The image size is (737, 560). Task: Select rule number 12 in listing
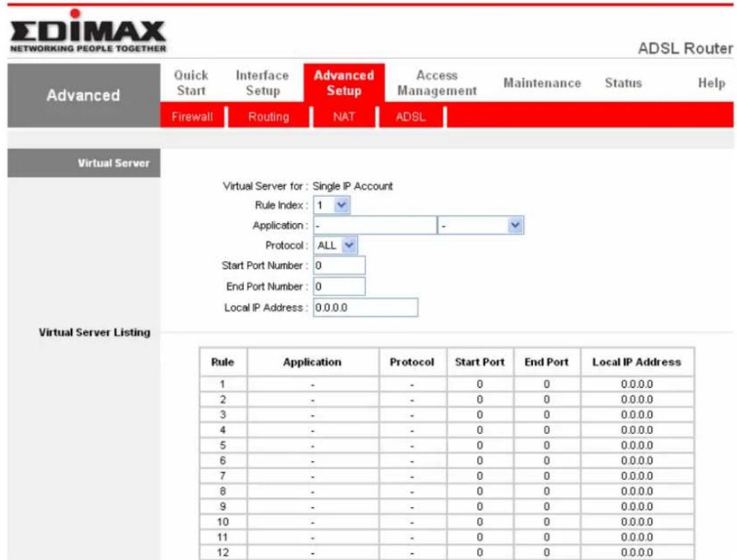[x=223, y=553]
